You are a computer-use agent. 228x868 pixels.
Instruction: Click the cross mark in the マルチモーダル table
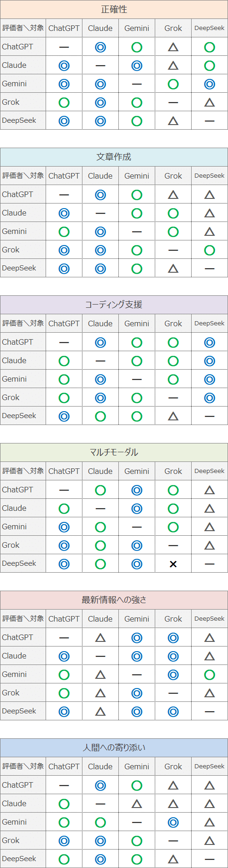173,564
